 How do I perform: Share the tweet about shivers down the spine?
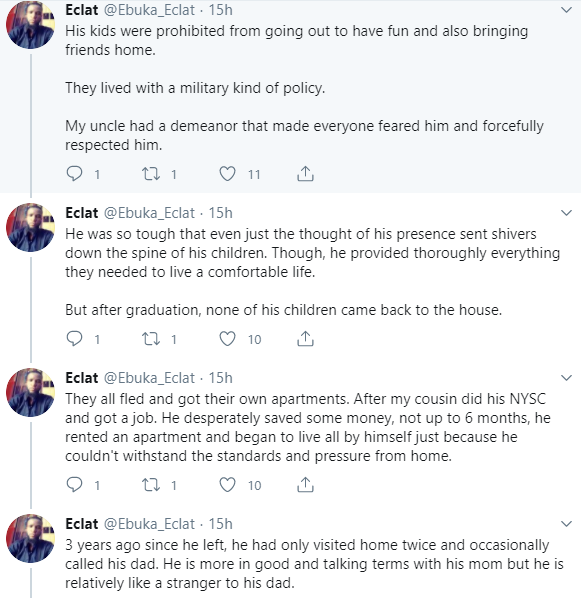point(305,338)
